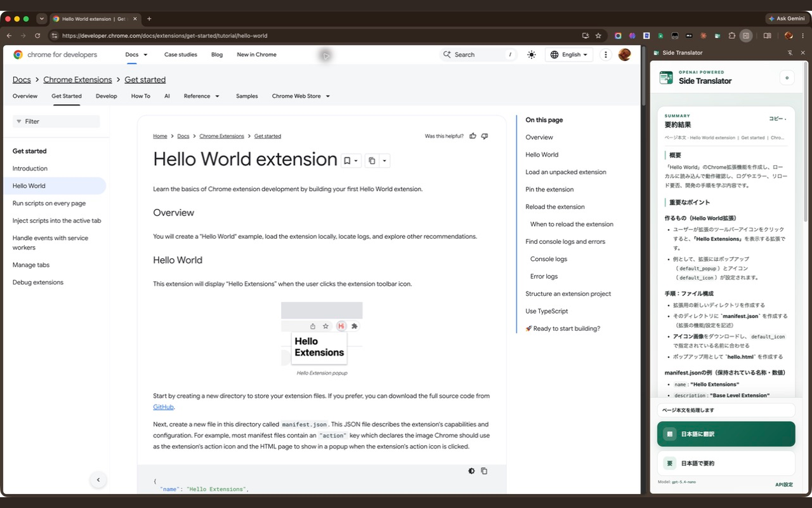Screen dimensions: 812x508
Task: Open the GitHub link in article
Action: pos(163,407)
